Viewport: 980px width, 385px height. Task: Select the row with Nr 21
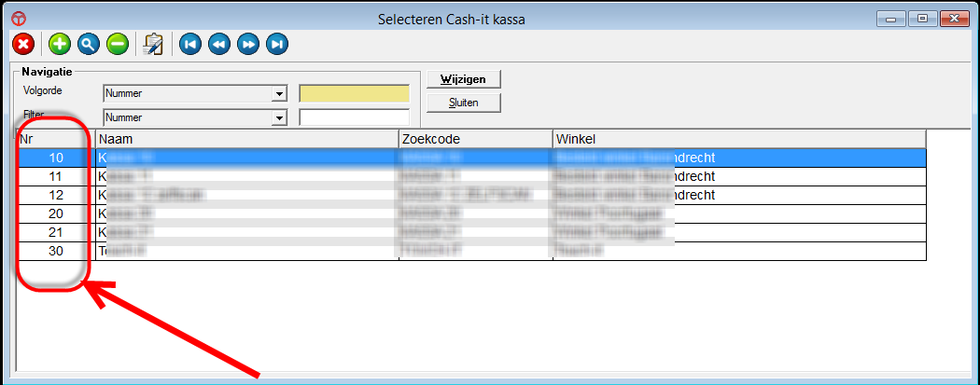tap(472, 233)
